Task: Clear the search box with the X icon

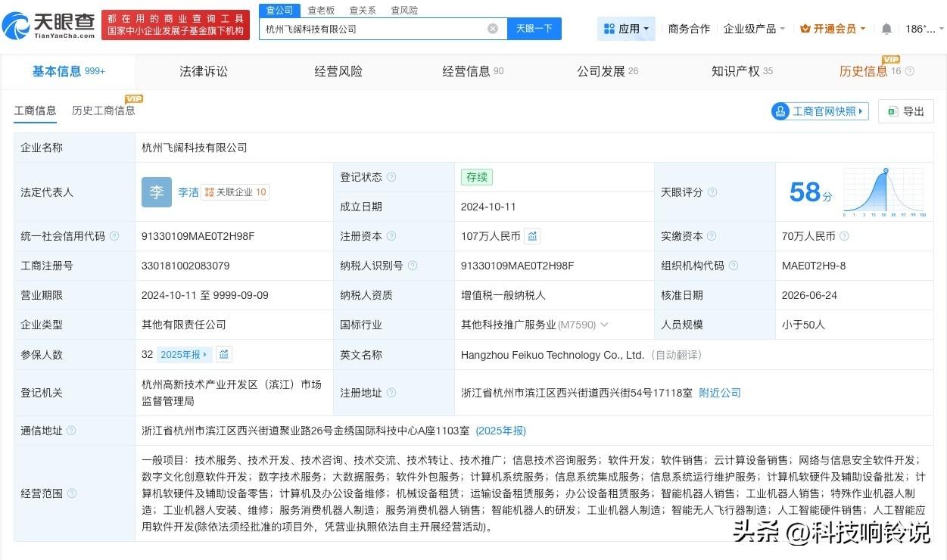Action: [x=493, y=29]
